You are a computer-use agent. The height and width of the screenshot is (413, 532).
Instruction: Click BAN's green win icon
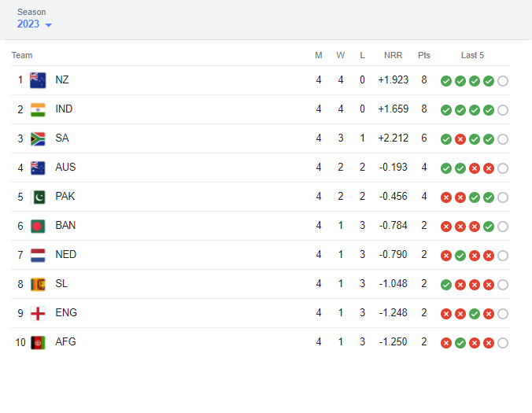tap(489, 227)
